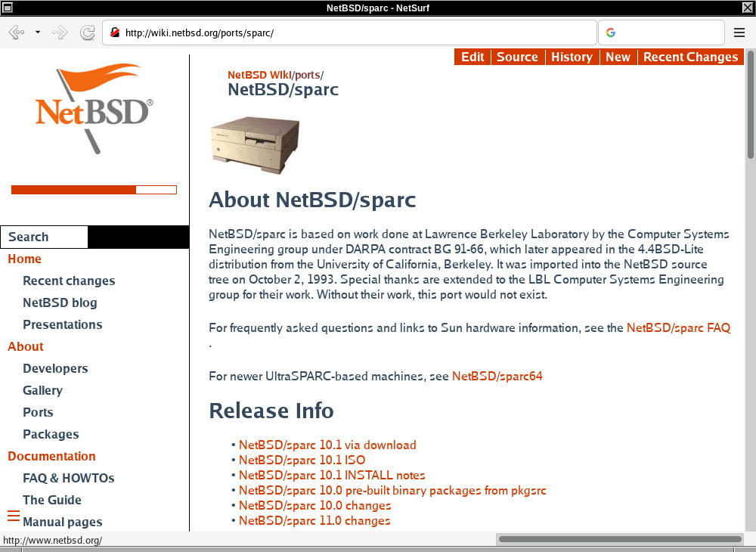Image resolution: width=756 pixels, height=552 pixels.
Task: Open the Edit tab of the wiki page
Action: [472, 57]
